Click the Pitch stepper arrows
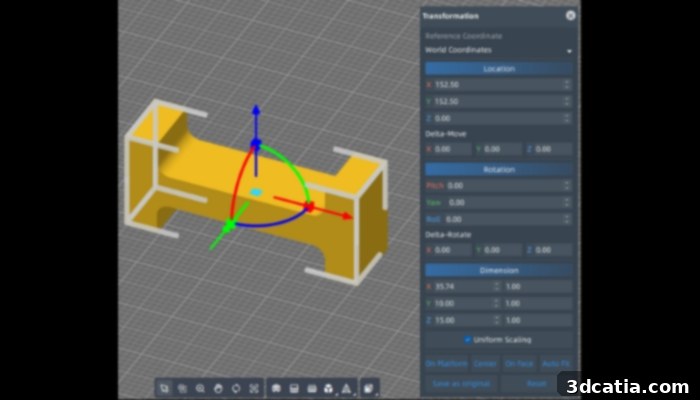 tap(567, 185)
